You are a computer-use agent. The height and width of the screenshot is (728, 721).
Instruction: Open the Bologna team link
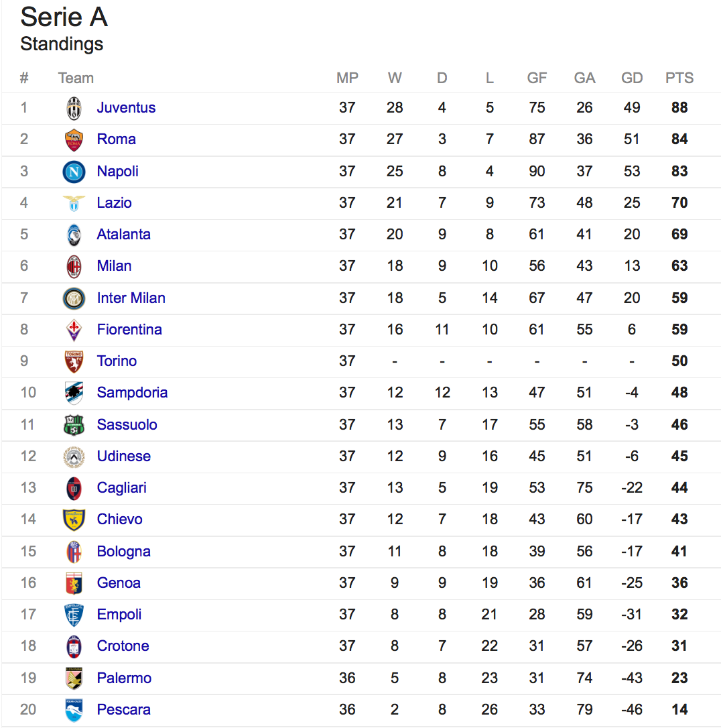tap(123, 552)
